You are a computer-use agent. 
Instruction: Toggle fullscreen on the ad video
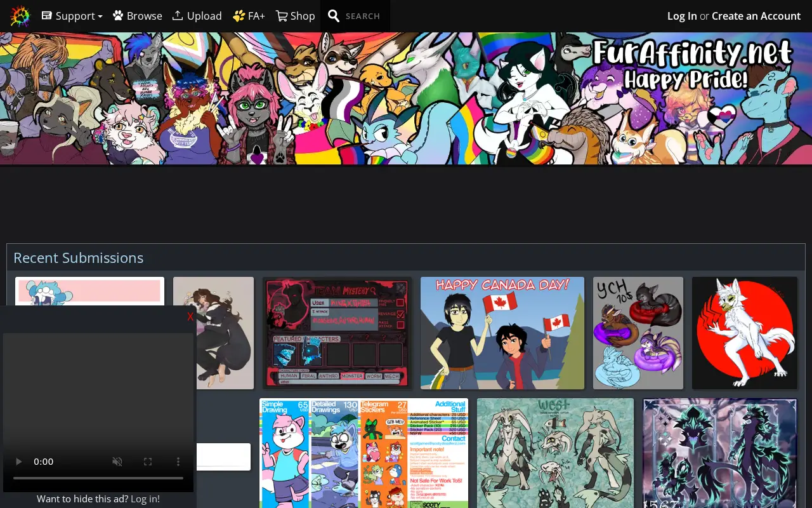click(x=148, y=462)
